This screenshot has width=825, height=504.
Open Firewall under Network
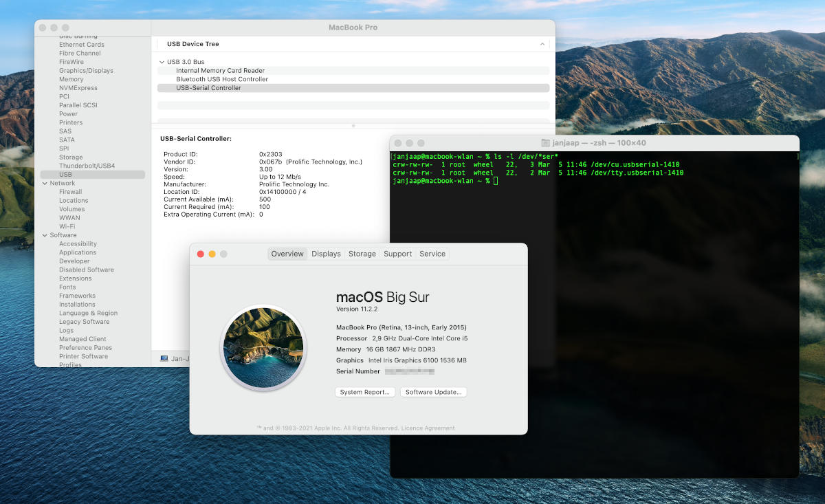[x=71, y=192]
